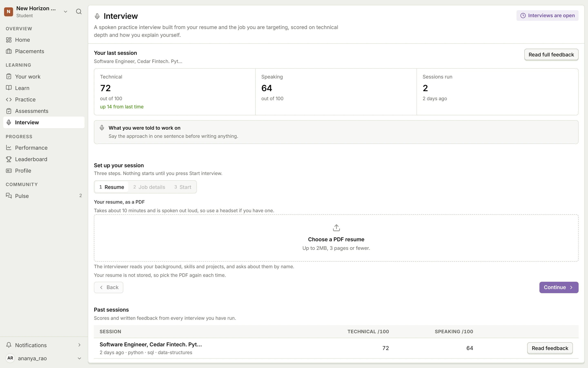Click the Interview microphone icon in sidebar
Image resolution: width=588 pixels, height=368 pixels.
(x=9, y=122)
